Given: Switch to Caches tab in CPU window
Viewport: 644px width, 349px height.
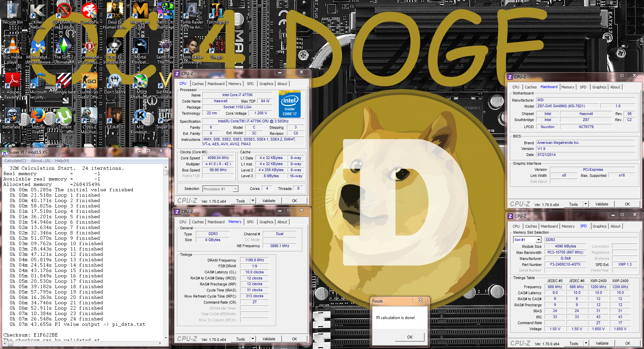Looking at the screenshot, I should coord(198,84).
